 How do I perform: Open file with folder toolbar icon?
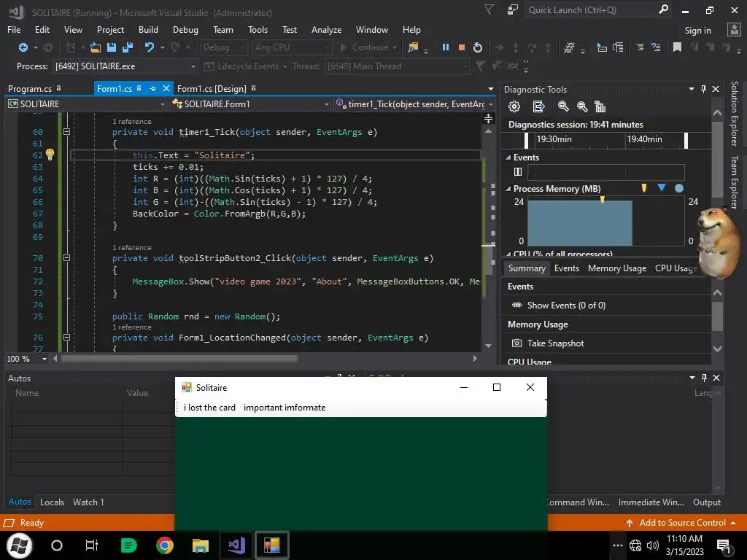click(96, 47)
